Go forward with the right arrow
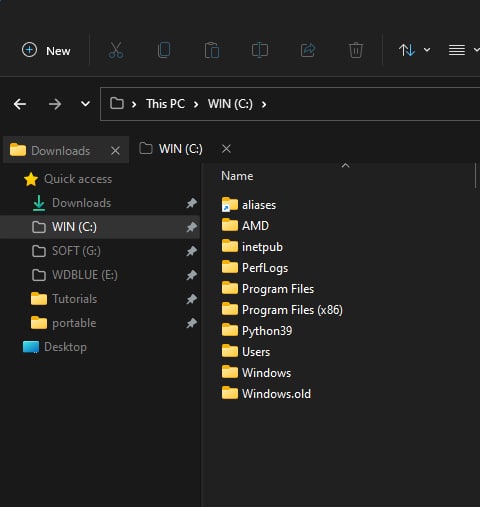 click(x=55, y=104)
